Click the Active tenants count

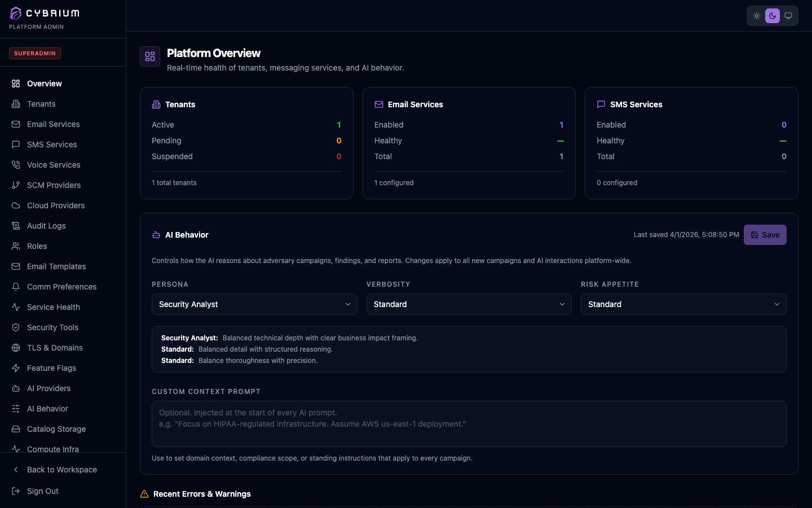coord(339,125)
